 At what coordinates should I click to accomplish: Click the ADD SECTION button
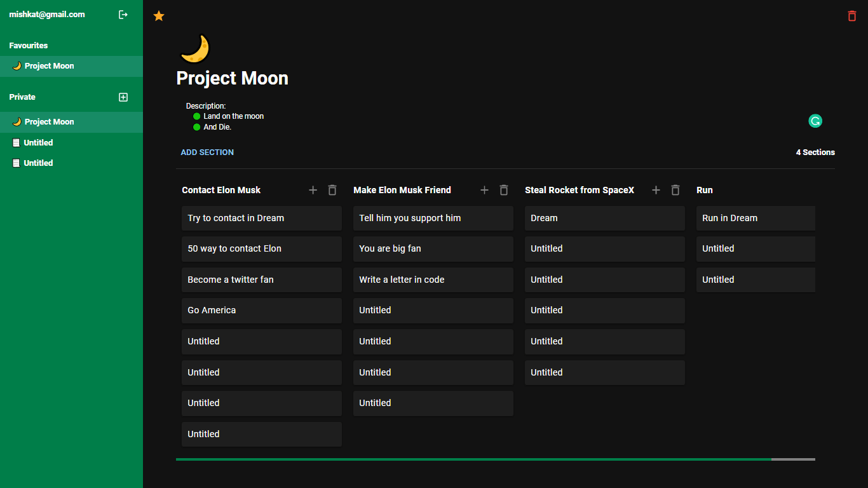(x=207, y=152)
